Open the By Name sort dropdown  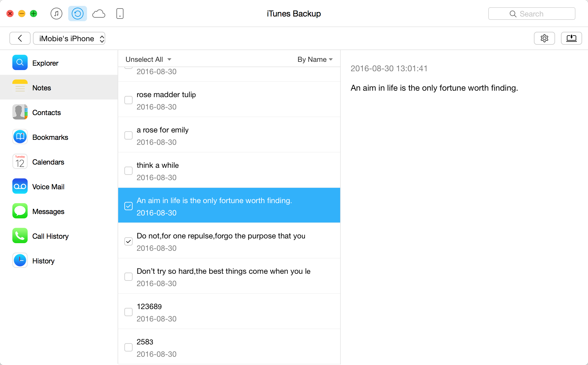click(x=315, y=59)
